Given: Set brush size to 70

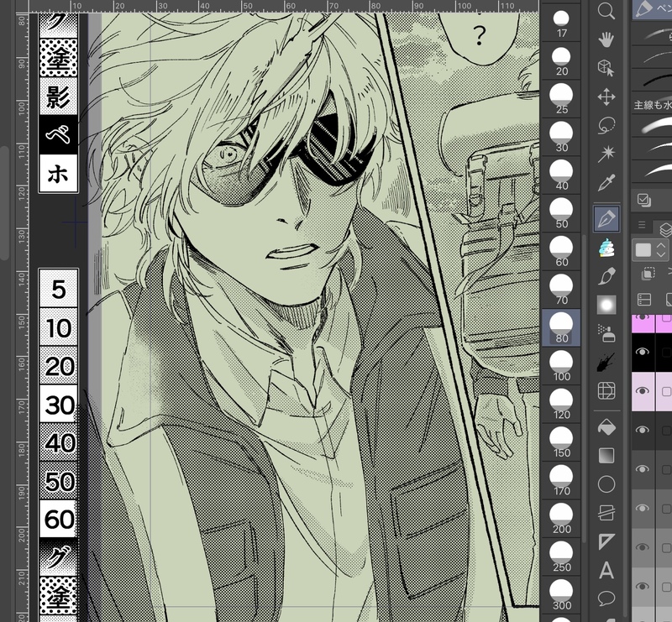Looking at the screenshot, I should coord(561,290).
